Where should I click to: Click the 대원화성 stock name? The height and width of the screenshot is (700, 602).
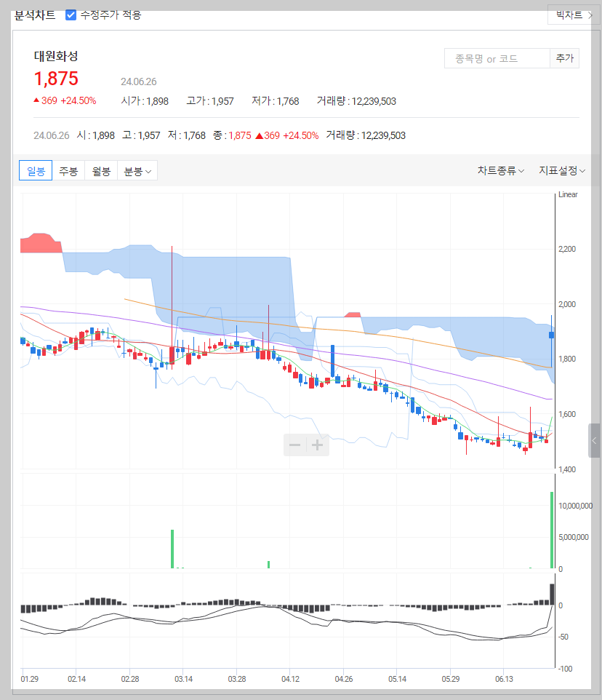click(x=56, y=56)
